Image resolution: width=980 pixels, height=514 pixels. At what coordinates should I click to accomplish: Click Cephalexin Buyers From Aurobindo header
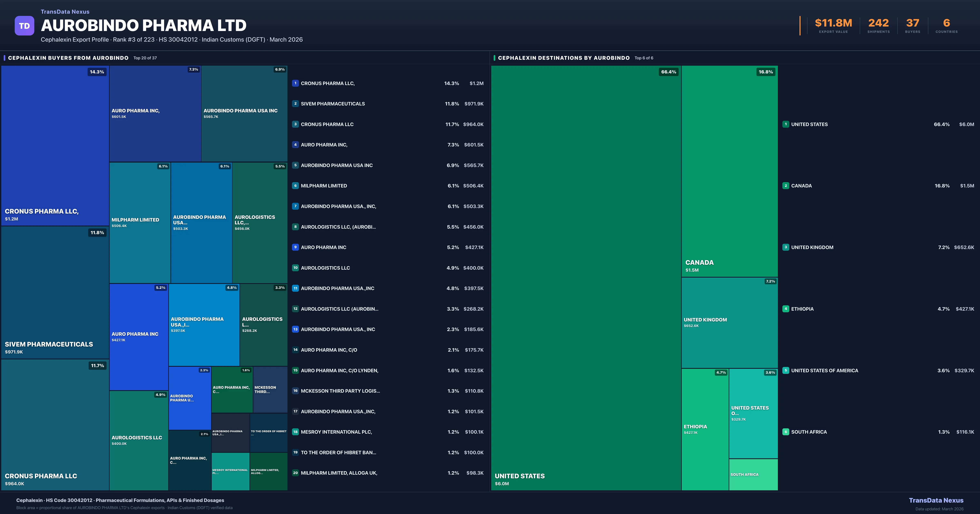click(x=68, y=58)
